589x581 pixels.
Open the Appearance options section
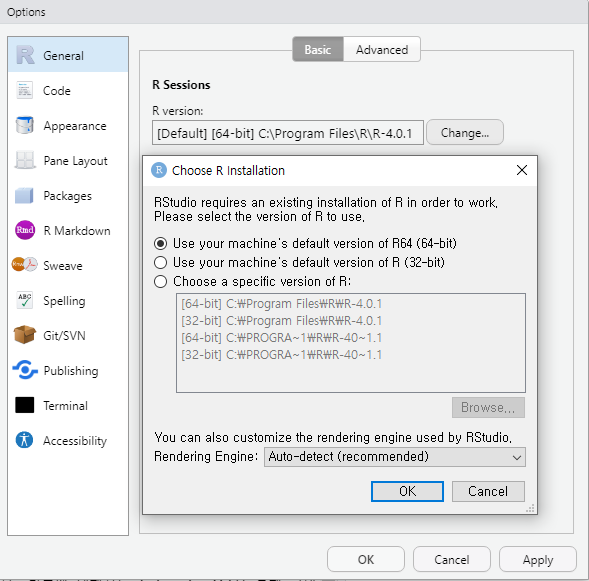(x=68, y=125)
